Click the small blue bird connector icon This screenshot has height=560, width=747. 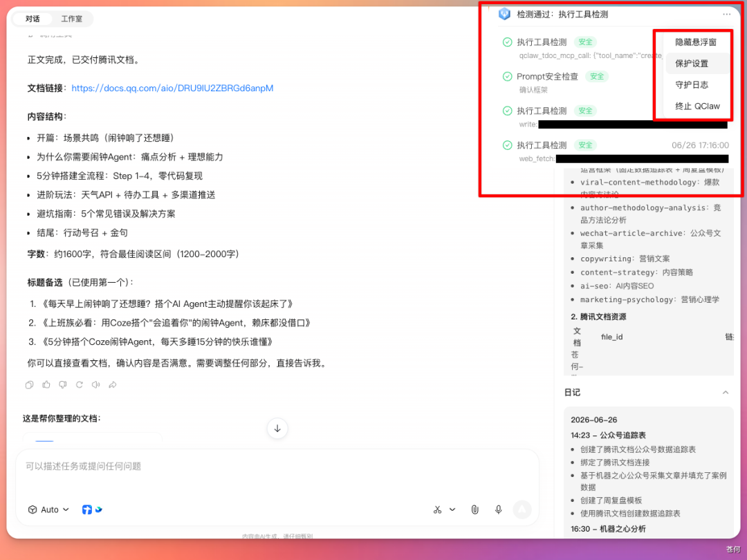[x=99, y=510]
